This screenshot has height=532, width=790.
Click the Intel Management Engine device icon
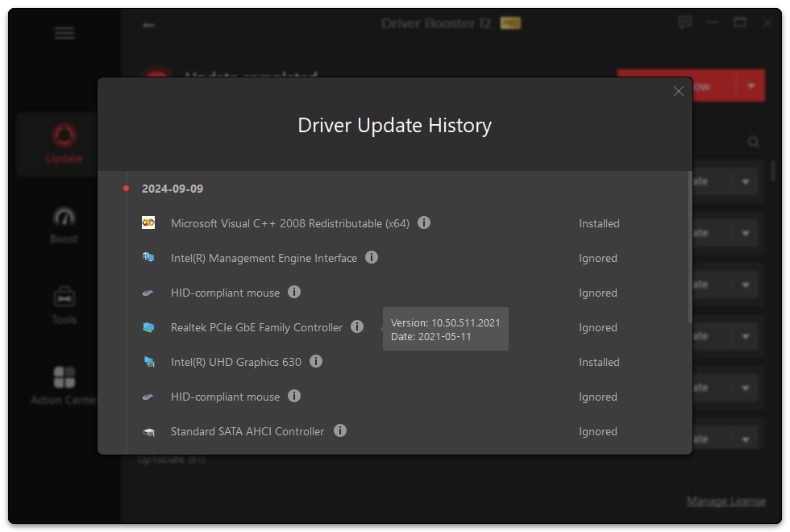click(x=148, y=257)
